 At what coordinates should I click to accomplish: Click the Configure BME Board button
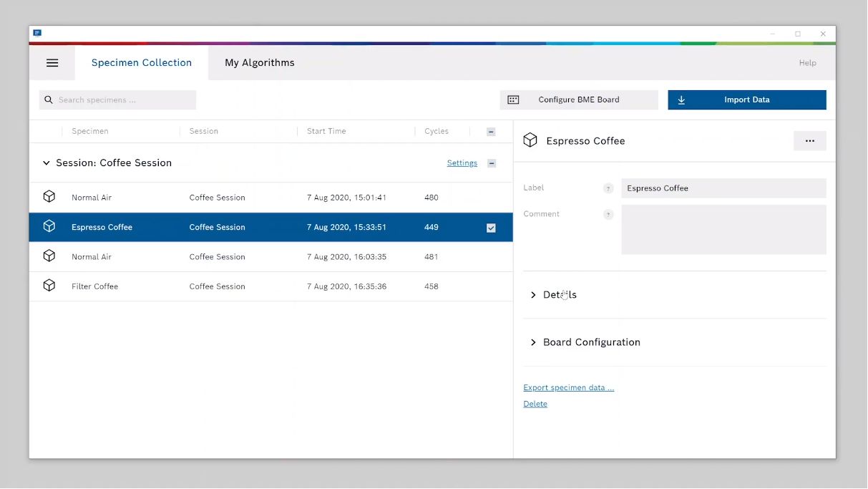click(578, 100)
